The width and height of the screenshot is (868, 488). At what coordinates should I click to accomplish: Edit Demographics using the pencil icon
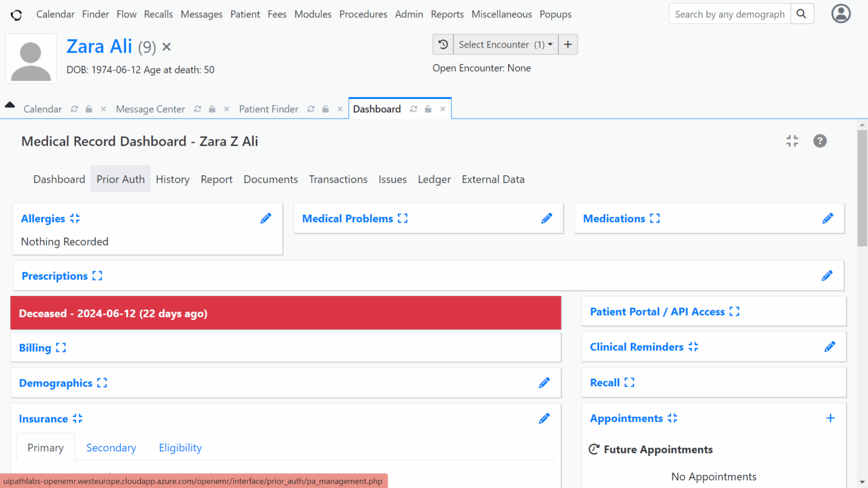click(544, 383)
